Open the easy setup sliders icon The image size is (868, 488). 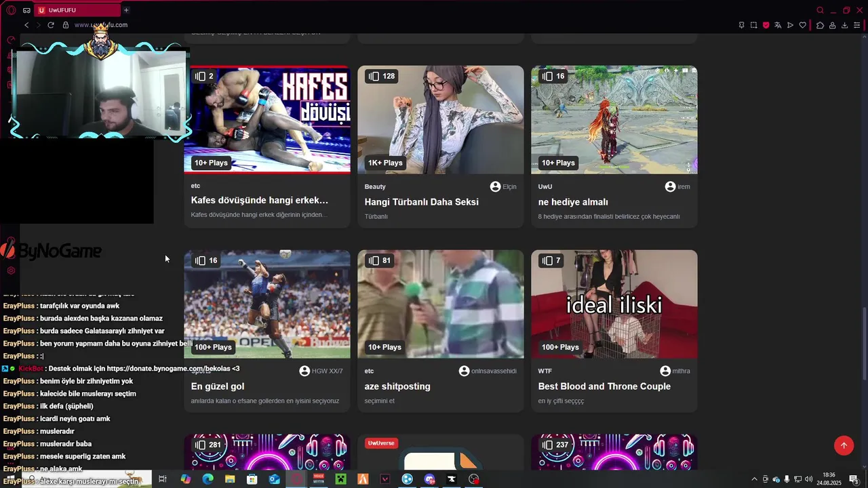(857, 25)
